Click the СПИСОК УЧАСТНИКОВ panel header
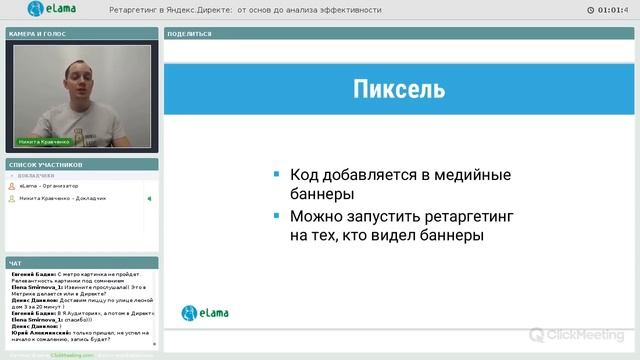Screen dimensions: 640x360 82,164
